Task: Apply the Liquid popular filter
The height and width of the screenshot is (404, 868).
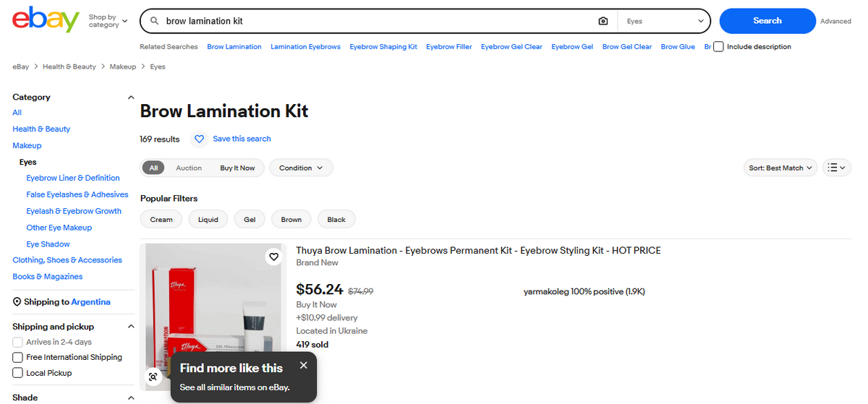Action: tap(208, 219)
